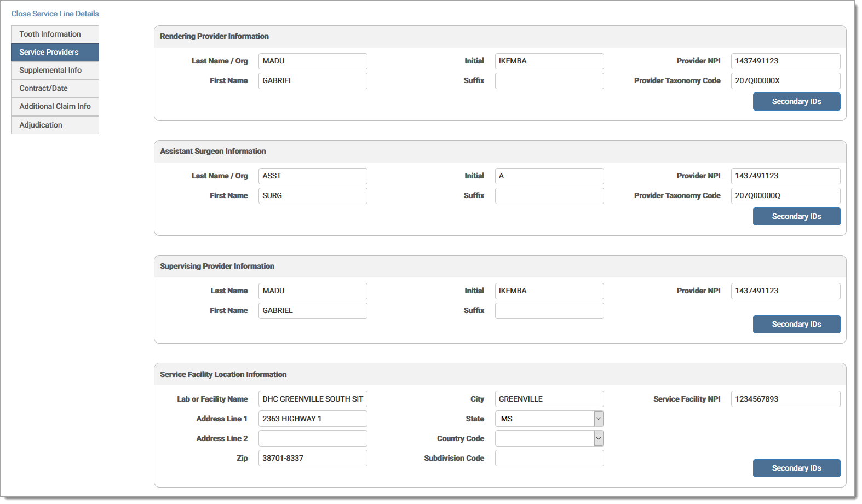The height and width of the screenshot is (504, 862).
Task: Click City field GREENVILLE
Action: pyautogui.click(x=549, y=399)
